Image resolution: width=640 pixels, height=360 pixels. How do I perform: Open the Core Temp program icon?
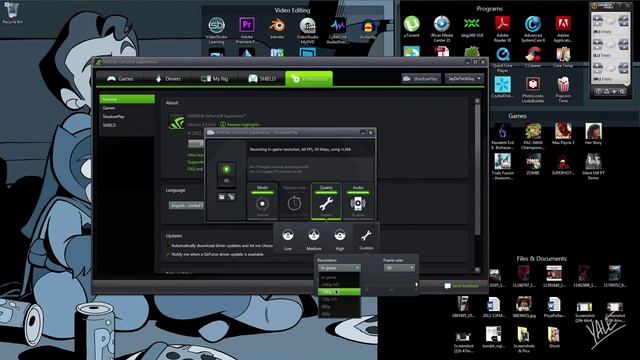(x=563, y=57)
